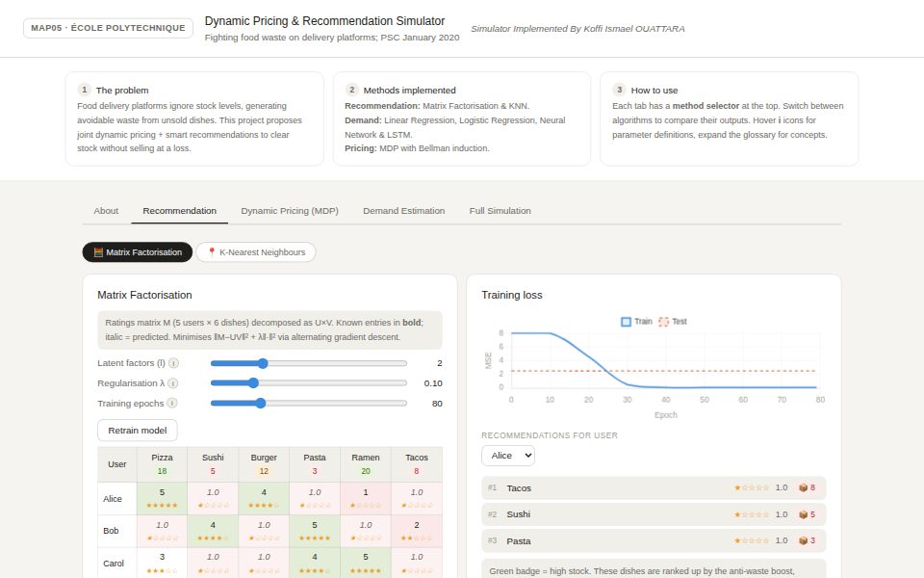924x578 pixels.
Task: Click the step 1 badge on The problem card
Action: click(85, 90)
